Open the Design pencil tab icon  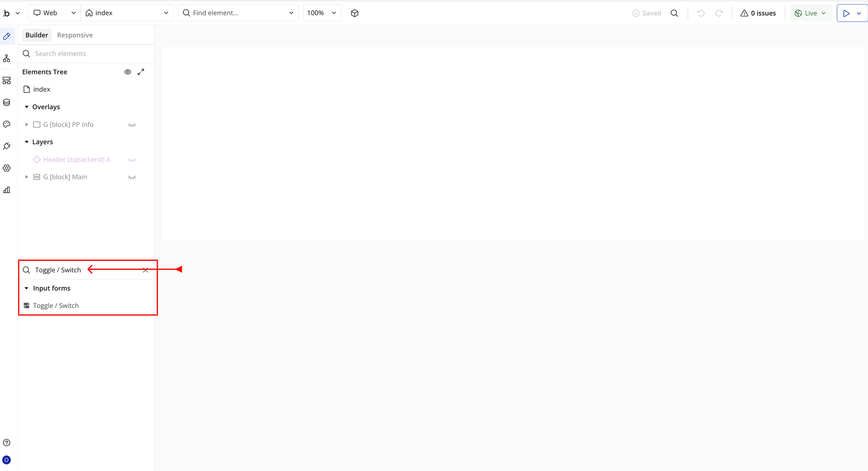click(7, 36)
